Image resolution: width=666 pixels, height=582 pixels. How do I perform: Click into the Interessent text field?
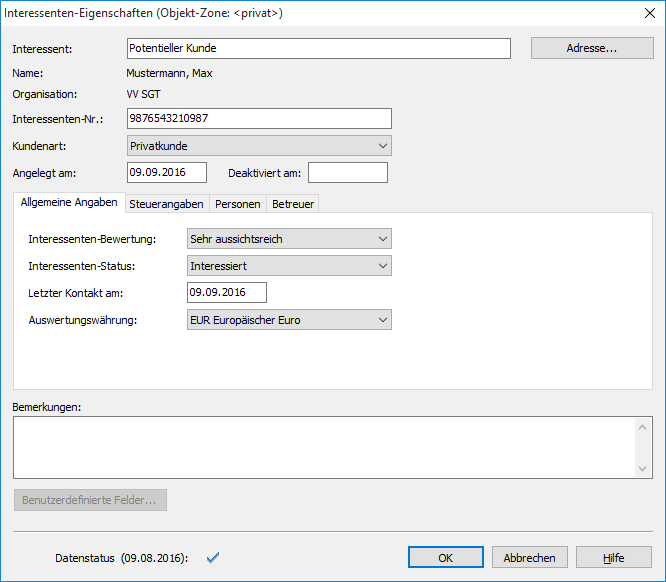coord(318,48)
